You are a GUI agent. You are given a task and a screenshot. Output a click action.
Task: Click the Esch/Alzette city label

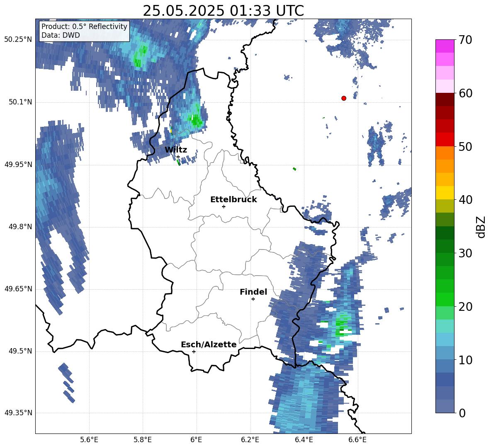coord(209,344)
